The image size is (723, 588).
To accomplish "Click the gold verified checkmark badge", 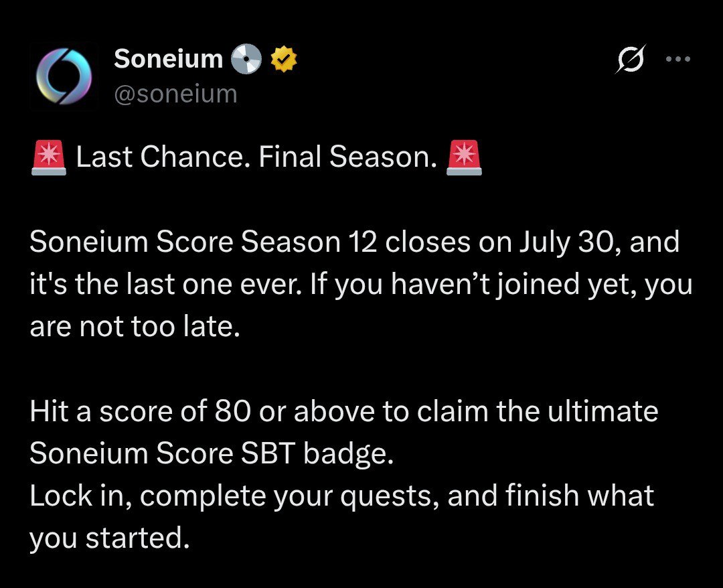I will (x=284, y=59).
